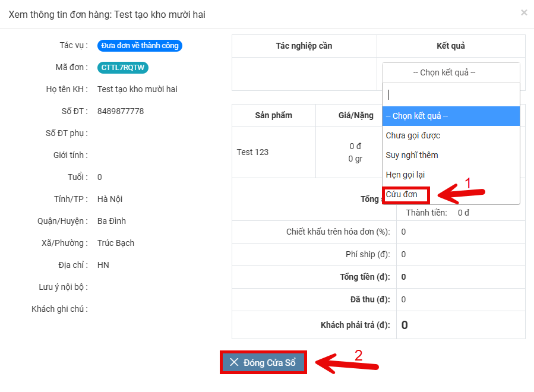Click the Đóng Cửa Sổ button
The width and height of the screenshot is (534, 392).
click(x=263, y=362)
